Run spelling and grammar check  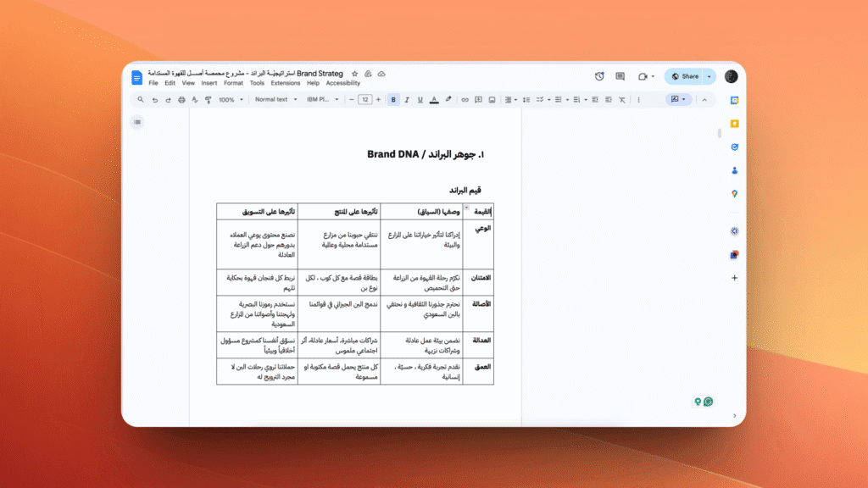pyautogui.click(x=195, y=100)
